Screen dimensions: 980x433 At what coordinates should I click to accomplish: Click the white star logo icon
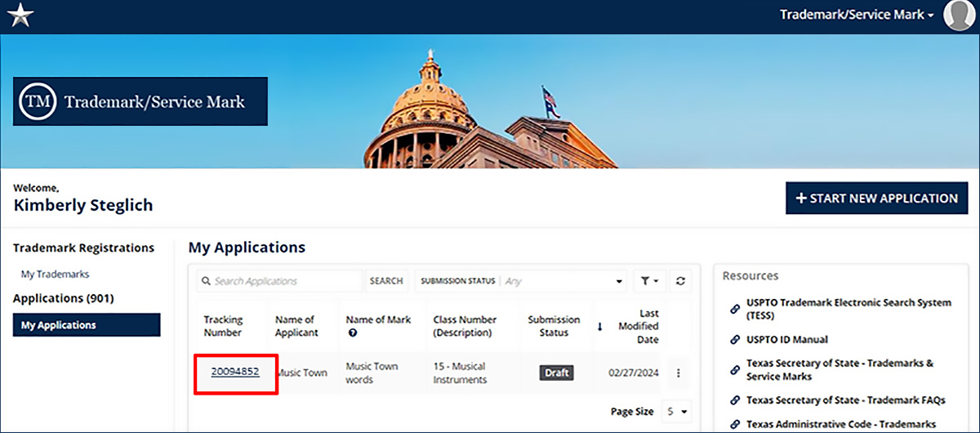click(x=20, y=16)
